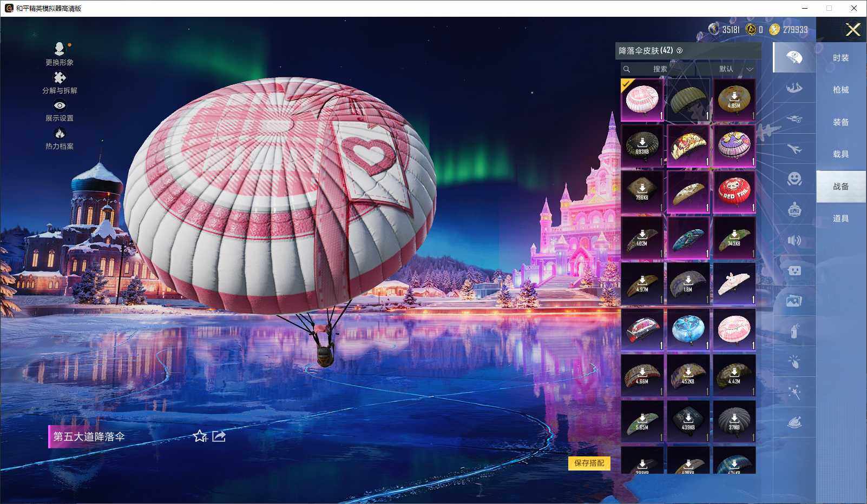867x504 pixels.
Task: Open the smiley emote category icon
Action: (794, 179)
